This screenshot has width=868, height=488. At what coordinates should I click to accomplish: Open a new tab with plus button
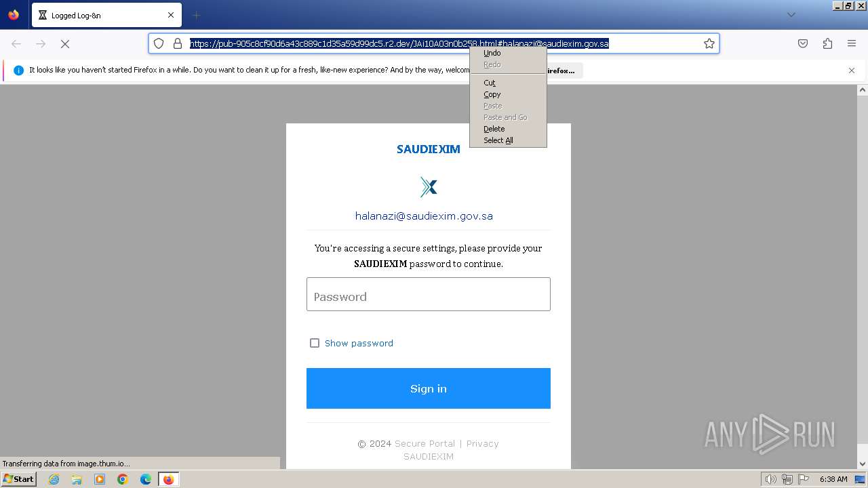pyautogui.click(x=196, y=15)
